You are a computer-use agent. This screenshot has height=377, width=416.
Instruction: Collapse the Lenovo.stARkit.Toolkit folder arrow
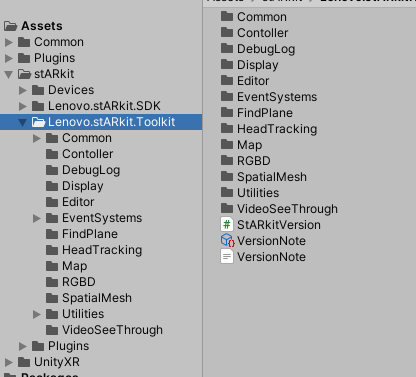22,122
